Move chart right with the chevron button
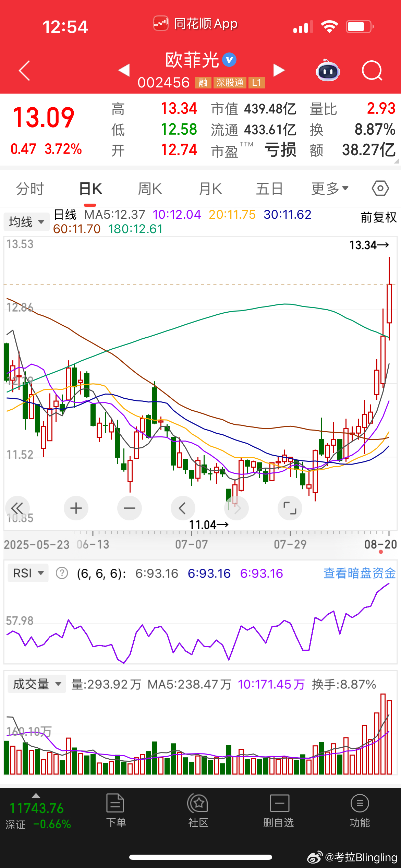Screen dimensions: 401x868 tap(236, 508)
